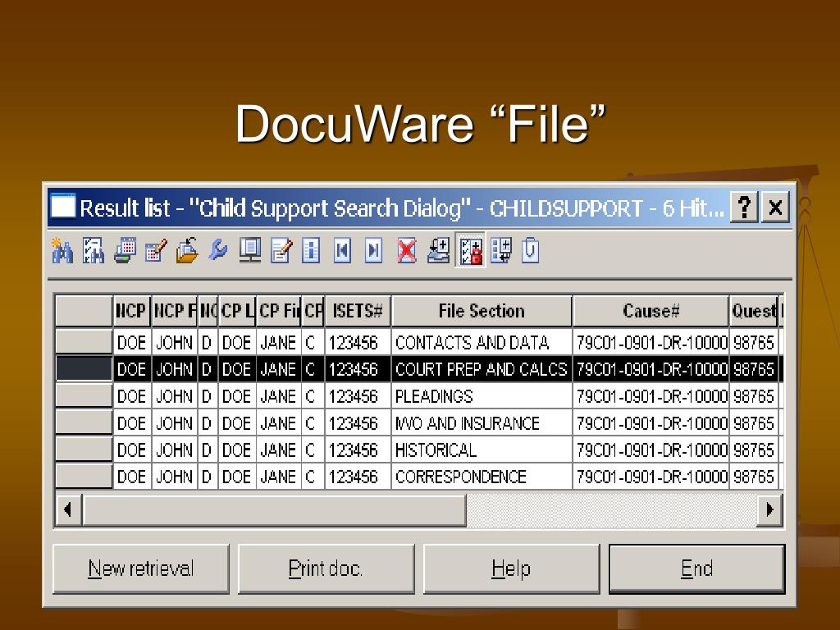Toggle the checklist with red lock icon
The width and height of the screenshot is (840, 630).
point(470,250)
